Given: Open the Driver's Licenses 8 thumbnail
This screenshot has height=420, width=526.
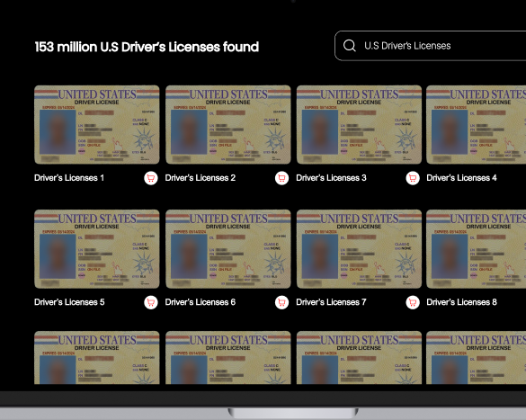Looking at the screenshot, I should (476, 249).
